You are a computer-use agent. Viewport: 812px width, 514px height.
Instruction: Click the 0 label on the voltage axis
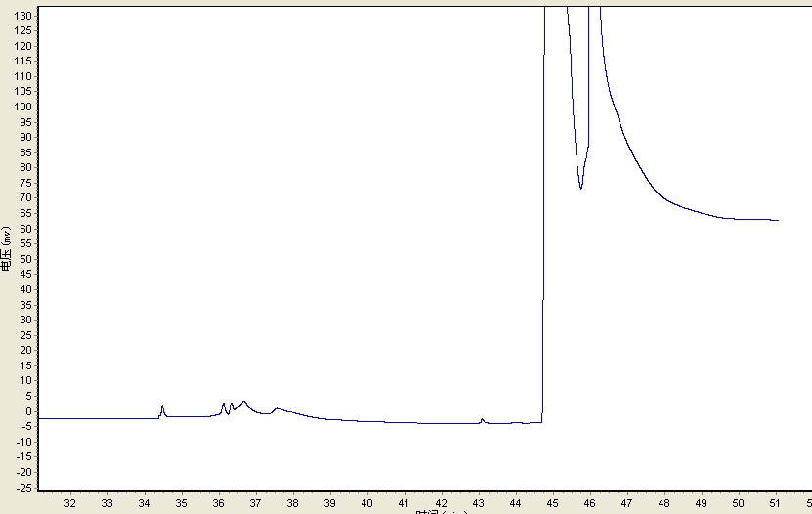tap(28, 411)
